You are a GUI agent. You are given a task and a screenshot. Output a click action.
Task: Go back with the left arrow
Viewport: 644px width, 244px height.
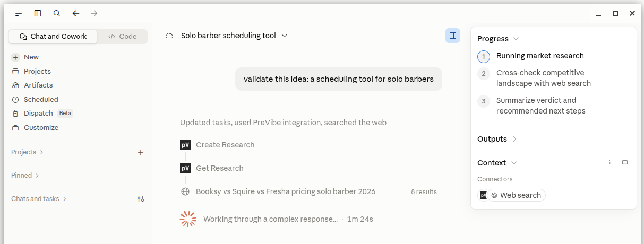point(75,13)
